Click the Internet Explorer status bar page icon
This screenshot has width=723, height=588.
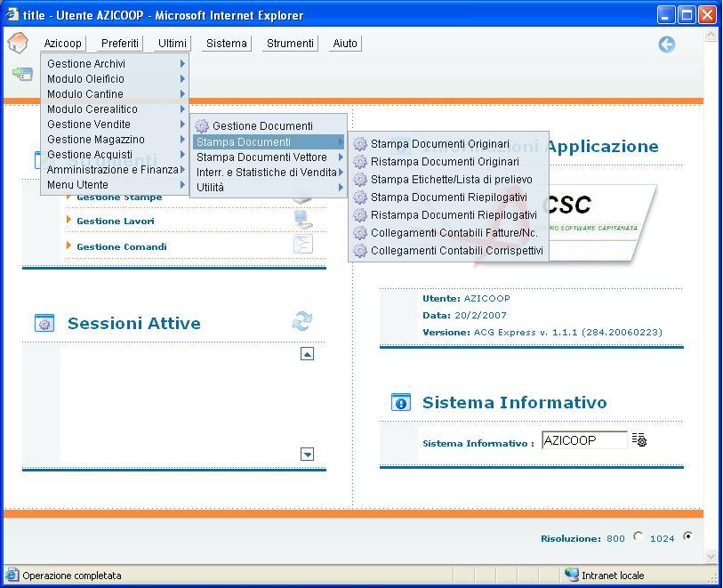[x=12, y=575]
